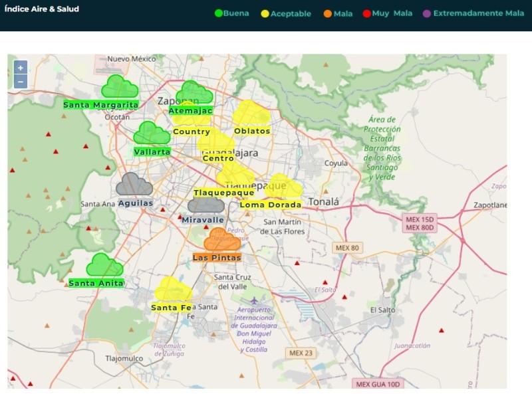Image resolution: width=532 pixels, height=394 pixels.
Task: Click the Índice Aire & Salud title
Action: [42, 9]
